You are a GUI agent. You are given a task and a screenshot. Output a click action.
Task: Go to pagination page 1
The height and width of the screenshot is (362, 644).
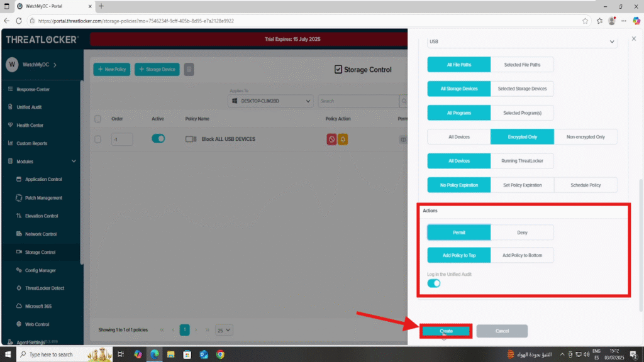pos(184,330)
